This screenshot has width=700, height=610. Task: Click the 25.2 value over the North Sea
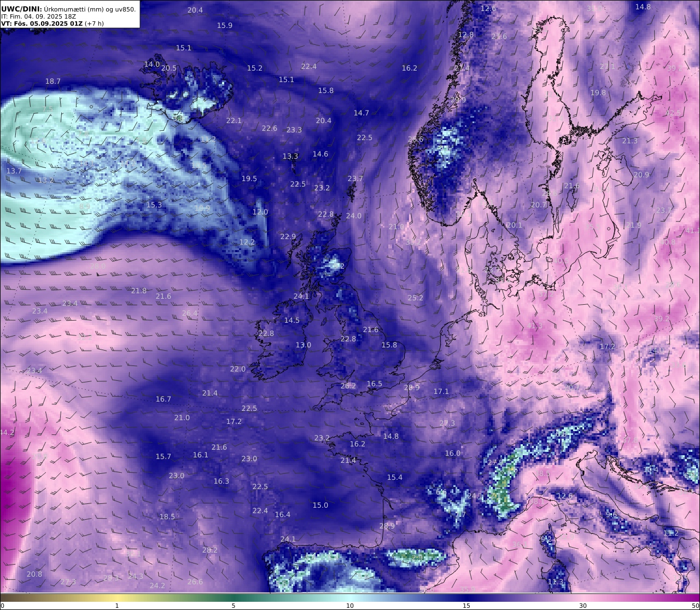(416, 298)
